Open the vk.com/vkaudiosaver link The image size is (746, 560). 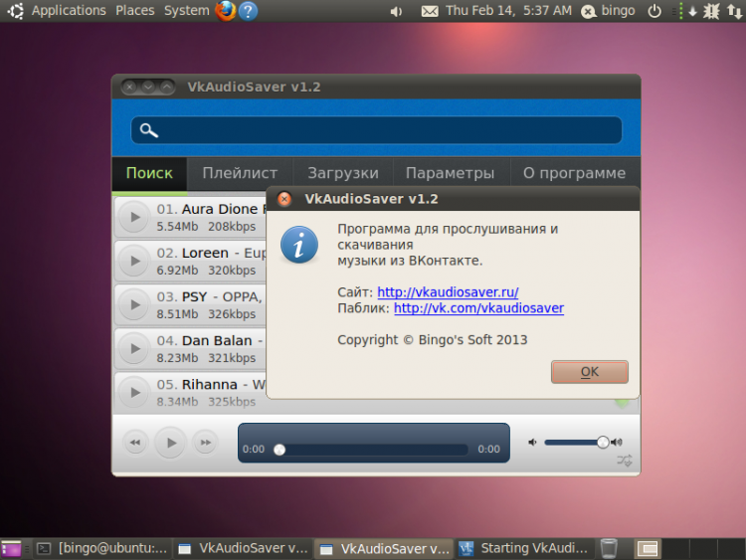(478, 308)
